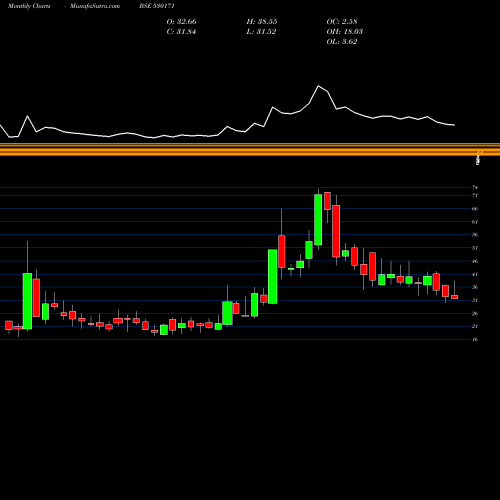Click the 'BSE 530171' symbol label
The width and height of the screenshot is (500, 500).
pyautogui.click(x=157, y=6)
